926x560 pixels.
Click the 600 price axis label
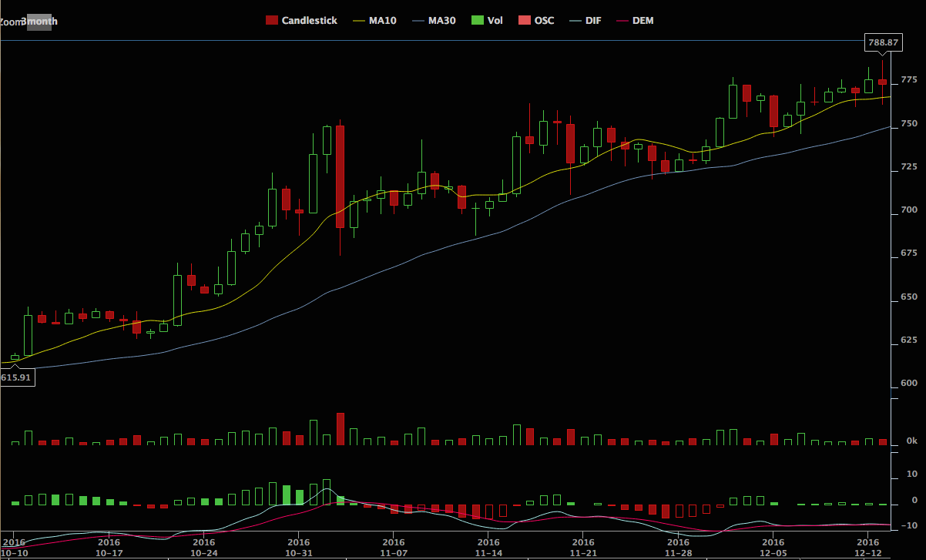click(908, 384)
